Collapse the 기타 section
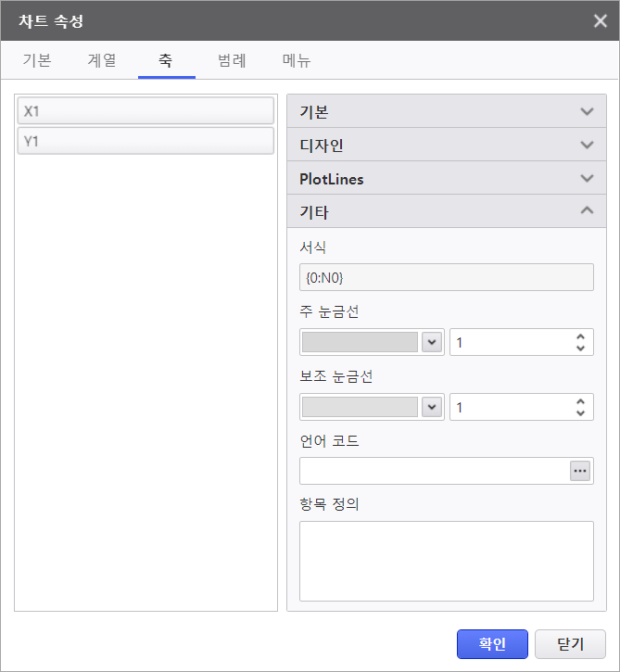Screen dimensions: 620x672 coord(446,212)
